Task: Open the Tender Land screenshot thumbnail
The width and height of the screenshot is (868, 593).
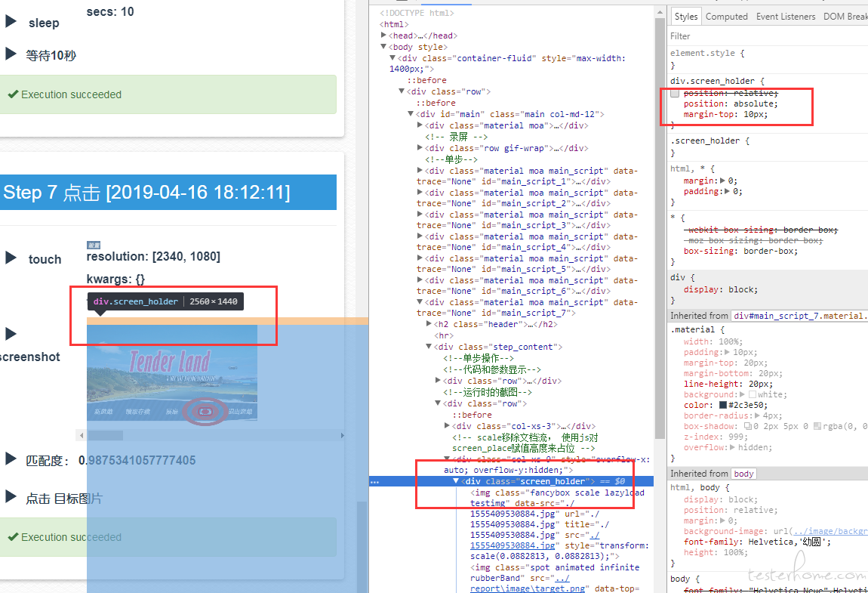Action: pos(172,373)
